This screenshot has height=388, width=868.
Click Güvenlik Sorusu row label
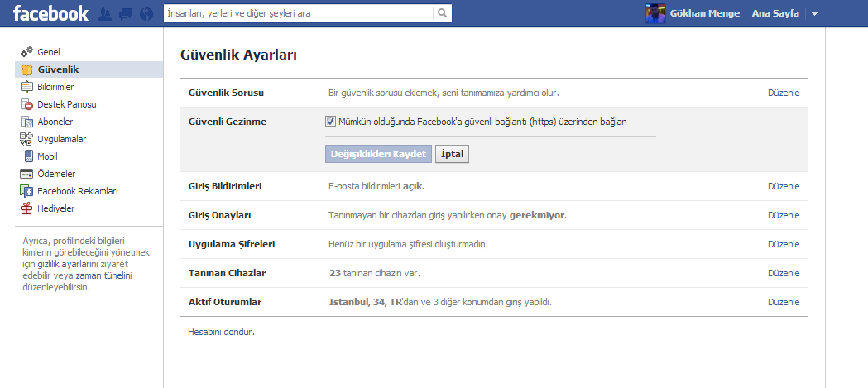pyautogui.click(x=227, y=93)
